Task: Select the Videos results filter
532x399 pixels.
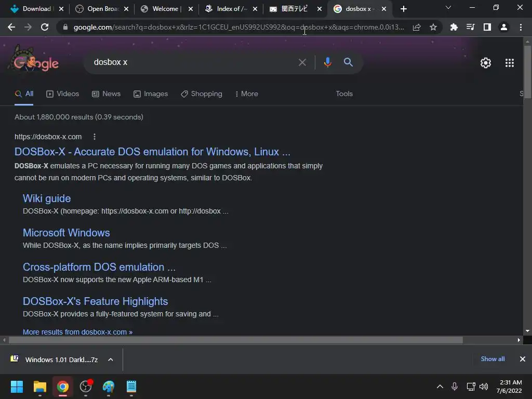Action: coord(62,94)
